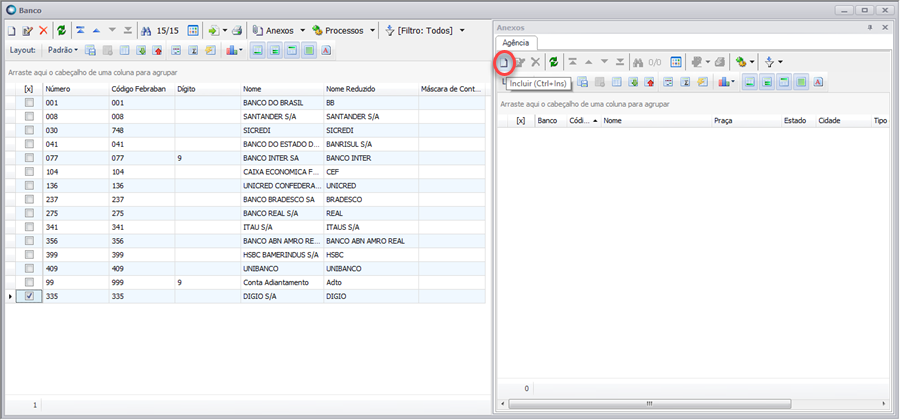Select the CAIXA ECONOMICA F... name cell
900x420 pixels.
282,172
